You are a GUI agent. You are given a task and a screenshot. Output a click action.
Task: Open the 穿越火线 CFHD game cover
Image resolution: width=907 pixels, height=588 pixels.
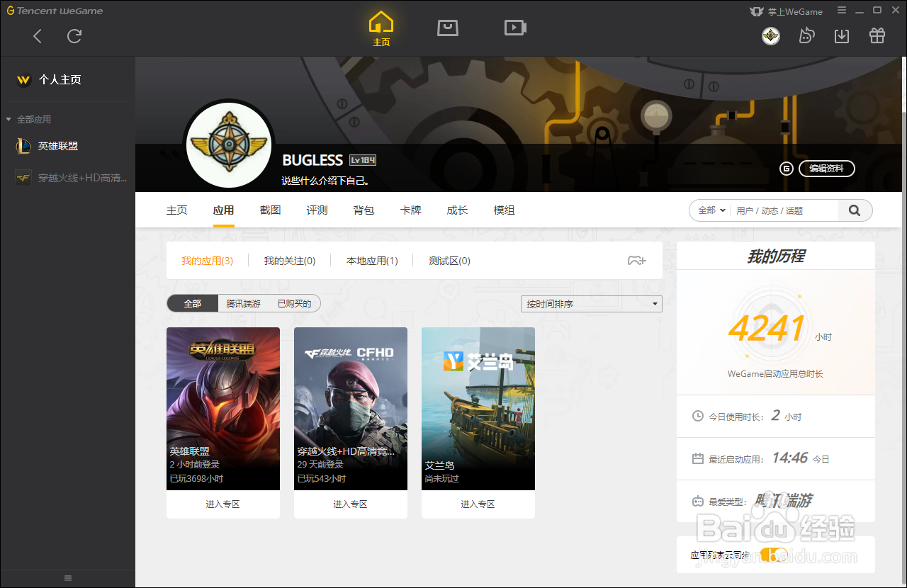[x=351, y=409]
